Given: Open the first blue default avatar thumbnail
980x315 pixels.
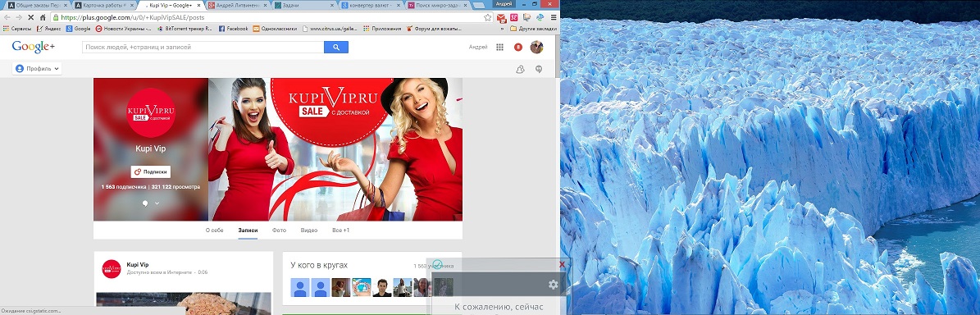Looking at the screenshot, I should pyautogui.click(x=300, y=287).
